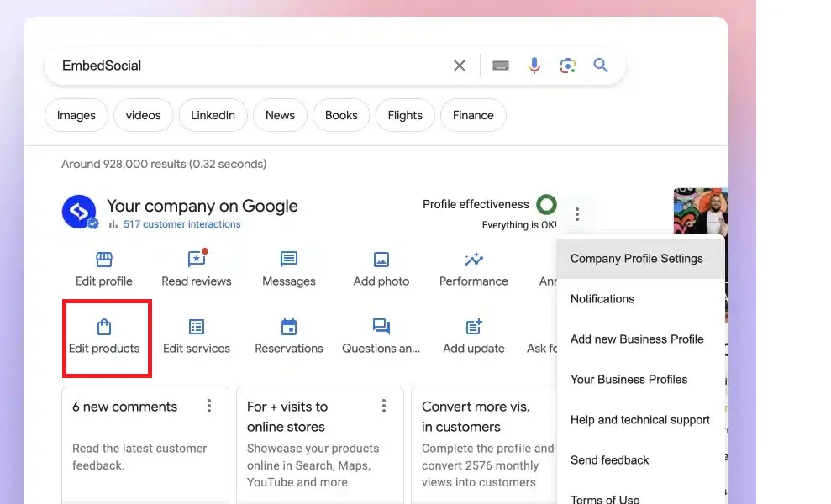Select Notifications in the dropdown menu
The image size is (831, 504).
point(641,299)
